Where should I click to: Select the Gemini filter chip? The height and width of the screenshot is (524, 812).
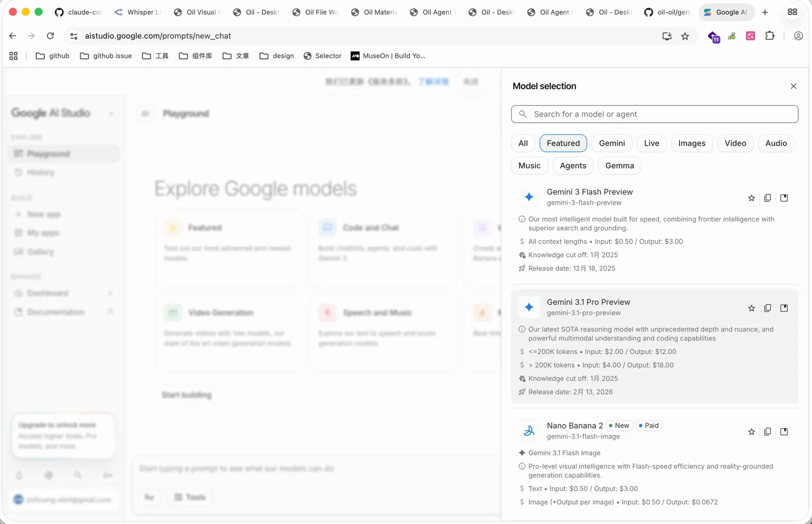[612, 143]
